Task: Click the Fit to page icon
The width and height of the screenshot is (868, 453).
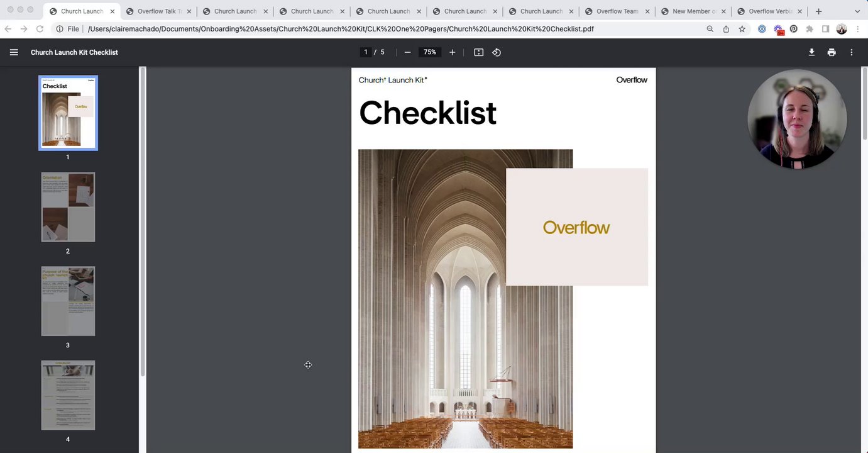Action: 478,52
